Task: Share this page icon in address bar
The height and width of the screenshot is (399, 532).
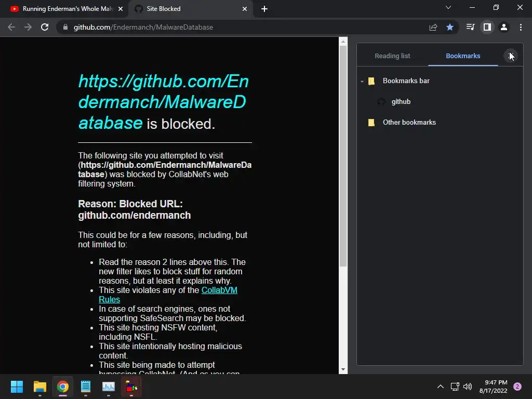Action: tap(433, 27)
